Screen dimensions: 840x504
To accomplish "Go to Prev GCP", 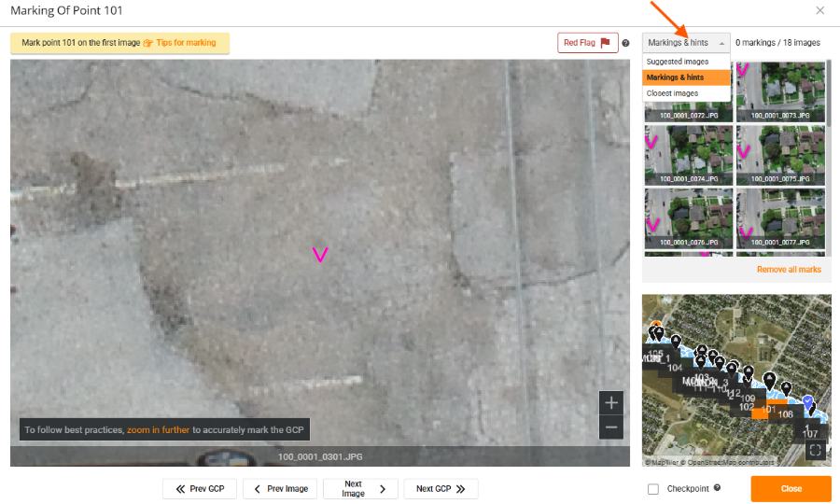I will 200,489.
